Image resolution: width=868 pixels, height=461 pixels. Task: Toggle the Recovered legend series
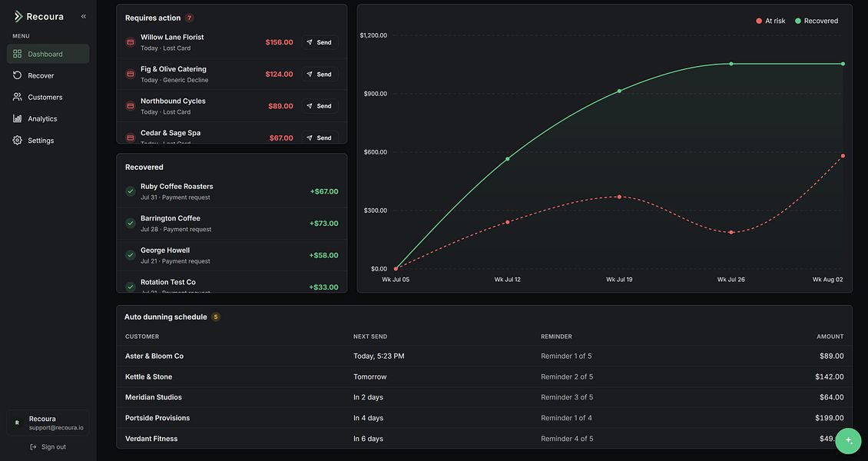pos(817,21)
